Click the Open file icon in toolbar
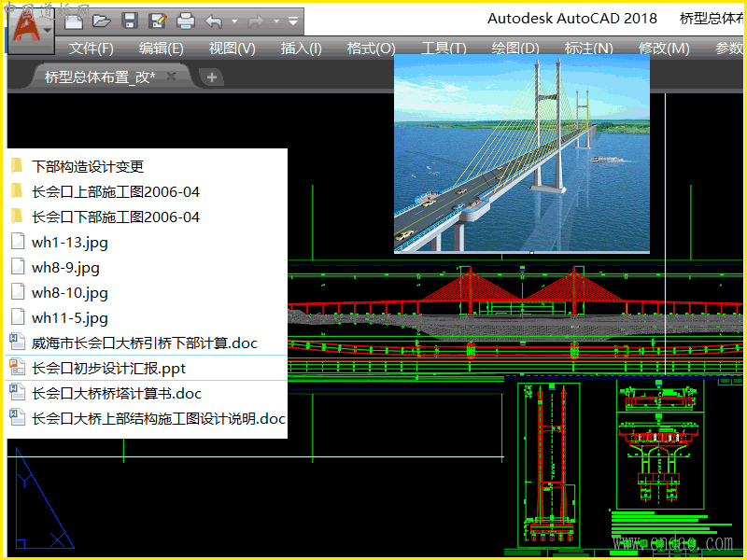Screen dimensions: 747x560 (102, 20)
